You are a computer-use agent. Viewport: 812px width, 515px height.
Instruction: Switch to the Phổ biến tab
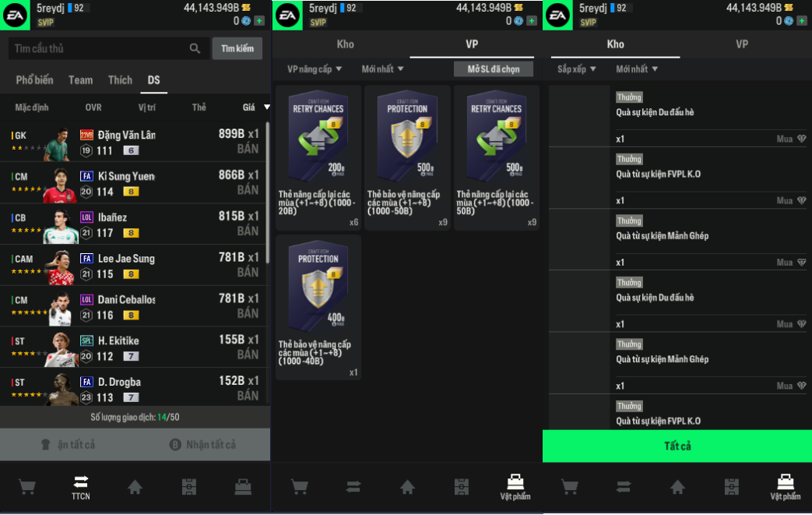34,80
